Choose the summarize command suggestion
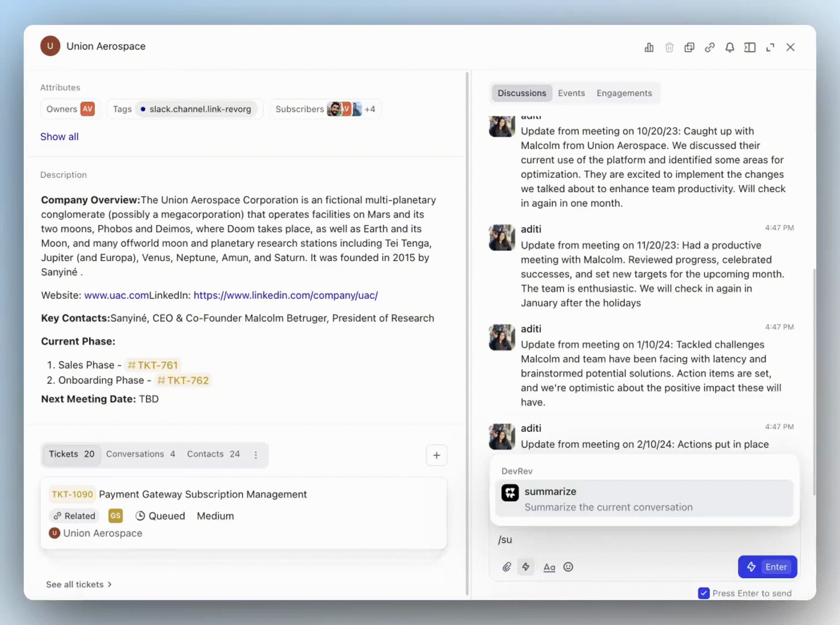This screenshot has width=840, height=625. [644, 499]
